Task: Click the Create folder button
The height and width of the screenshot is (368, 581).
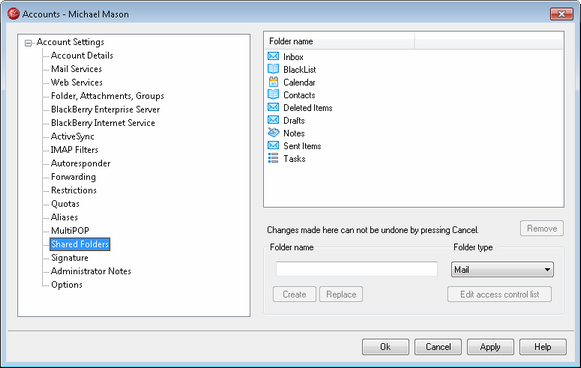Action: click(x=295, y=294)
